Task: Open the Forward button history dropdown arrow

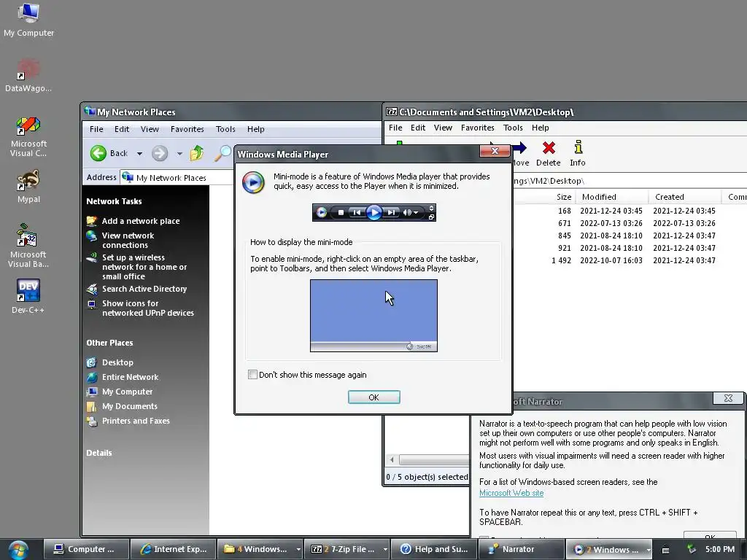Action: 179,153
